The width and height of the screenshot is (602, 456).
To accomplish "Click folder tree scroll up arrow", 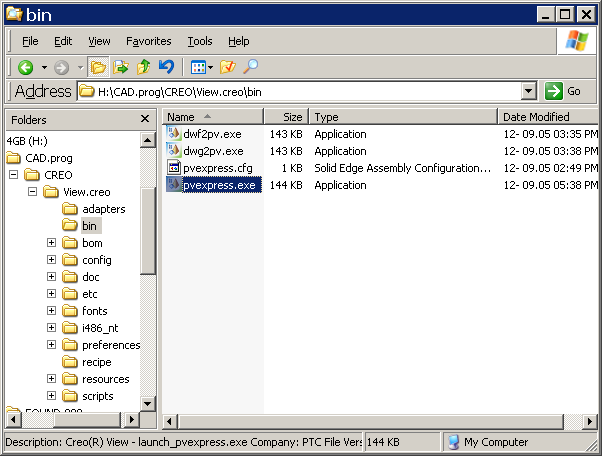I will (x=147, y=140).
